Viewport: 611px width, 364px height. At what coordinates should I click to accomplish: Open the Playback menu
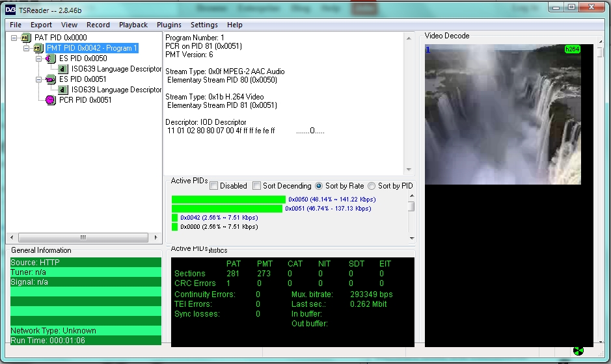[x=133, y=25]
